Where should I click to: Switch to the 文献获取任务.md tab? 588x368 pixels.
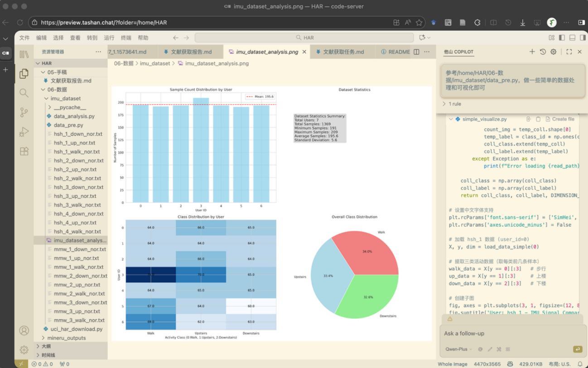tap(343, 52)
